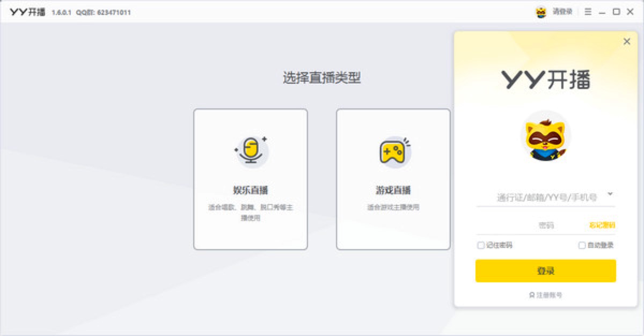The image size is (644, 336).
Task: Tick the 记住密码 checkbox
Action: 481,245
